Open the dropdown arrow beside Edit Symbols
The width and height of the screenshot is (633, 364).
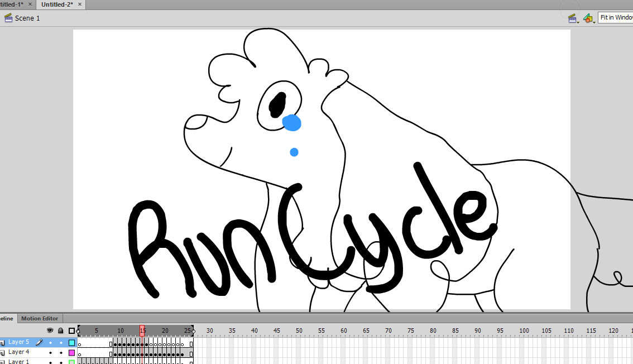coord(594,22)
